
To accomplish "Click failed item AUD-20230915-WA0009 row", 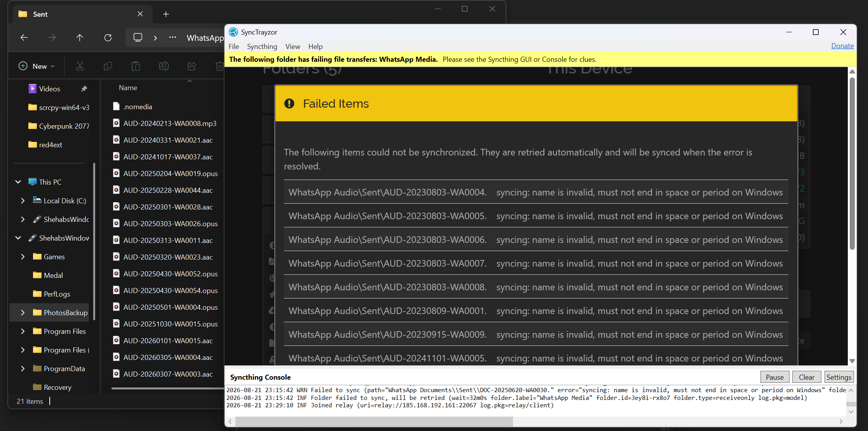I will (536, 334).
